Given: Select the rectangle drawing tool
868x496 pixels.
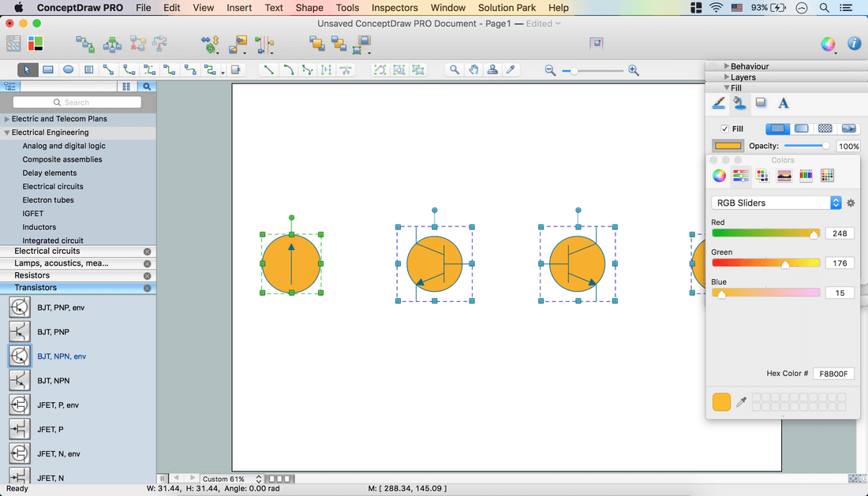Looking at the screenshot, I should pyautogui.click(x=48, y=69).
